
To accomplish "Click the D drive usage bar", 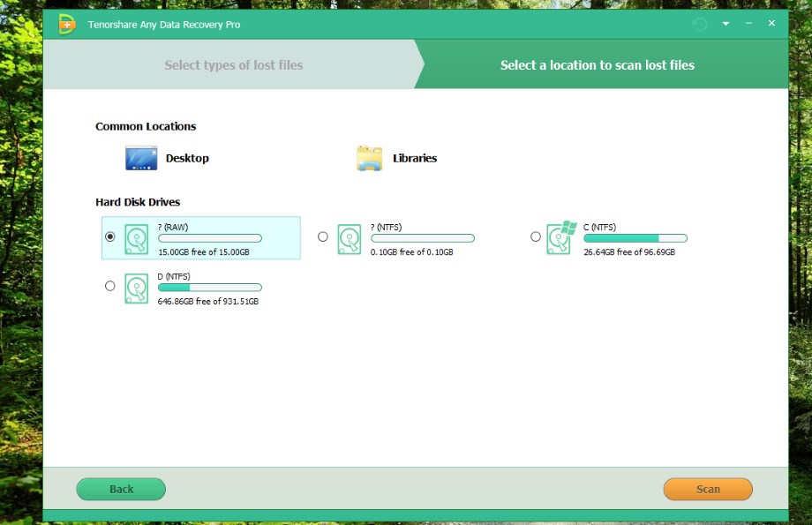I will (209, 288).
